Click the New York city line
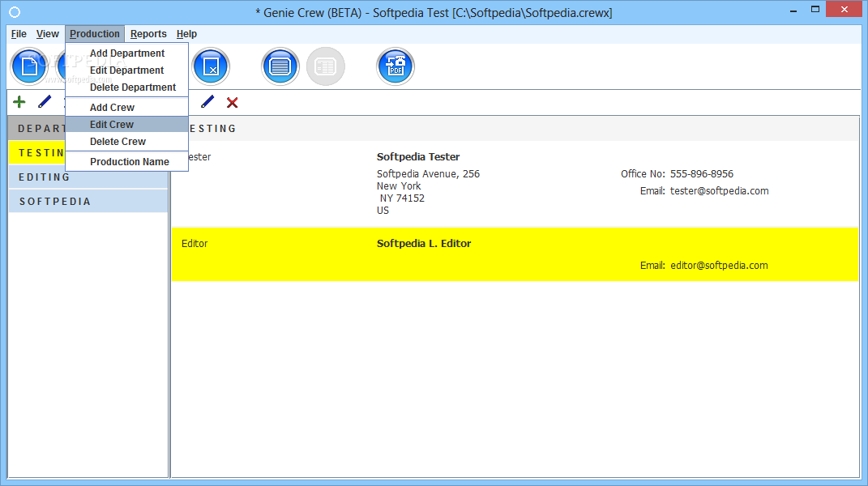This screenshot has height=486, width=868. point(399,186)
